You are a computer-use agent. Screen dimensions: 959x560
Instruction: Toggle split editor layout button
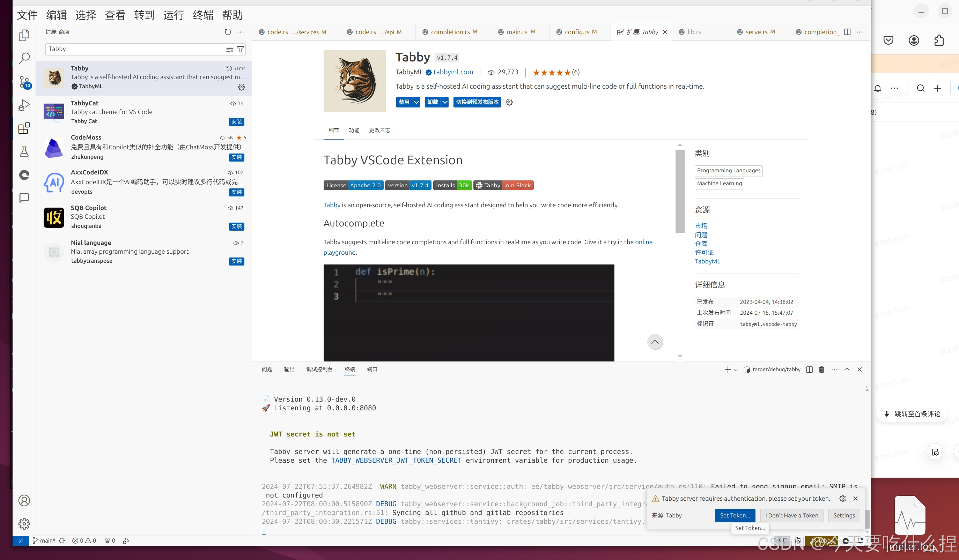pos(847,32)
